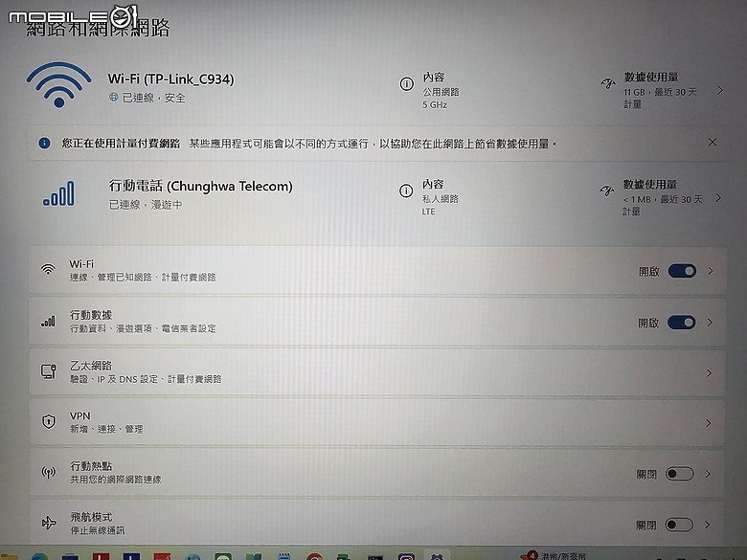Expand cellular 數據使用量 chevron (< 1 MB)

(718, 197)
